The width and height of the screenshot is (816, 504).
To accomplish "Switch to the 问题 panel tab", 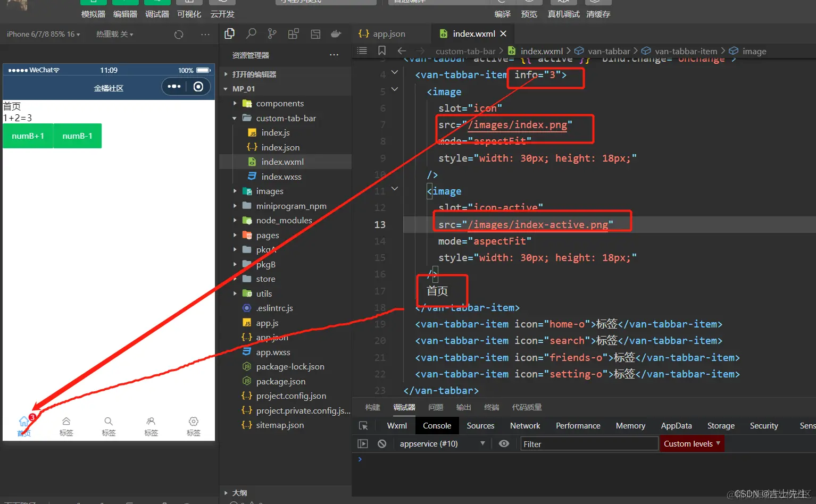I will point(436,407).
